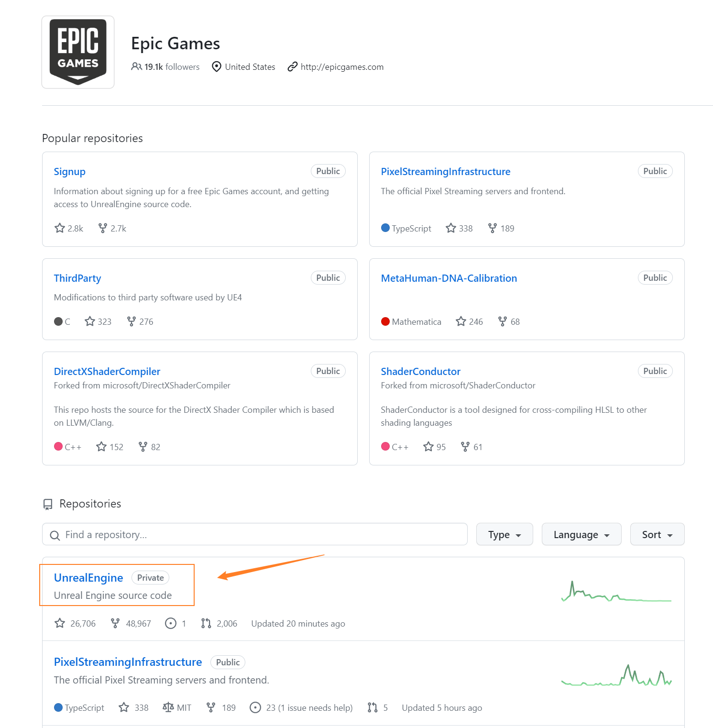Click the star icon on Signup card
This screenshot has width=713, height=728.
point(60,228)
